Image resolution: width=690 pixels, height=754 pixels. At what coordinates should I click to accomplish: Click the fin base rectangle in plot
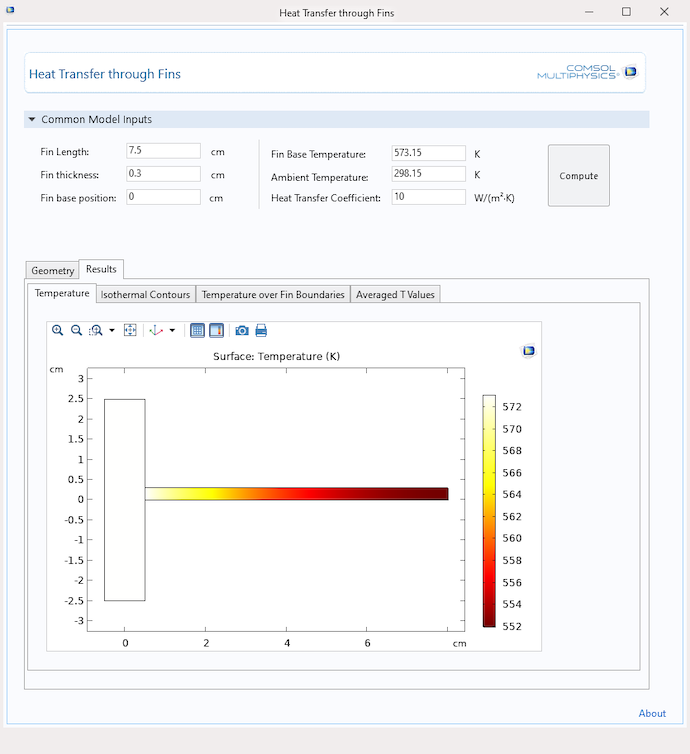click(x=125, y=500)
